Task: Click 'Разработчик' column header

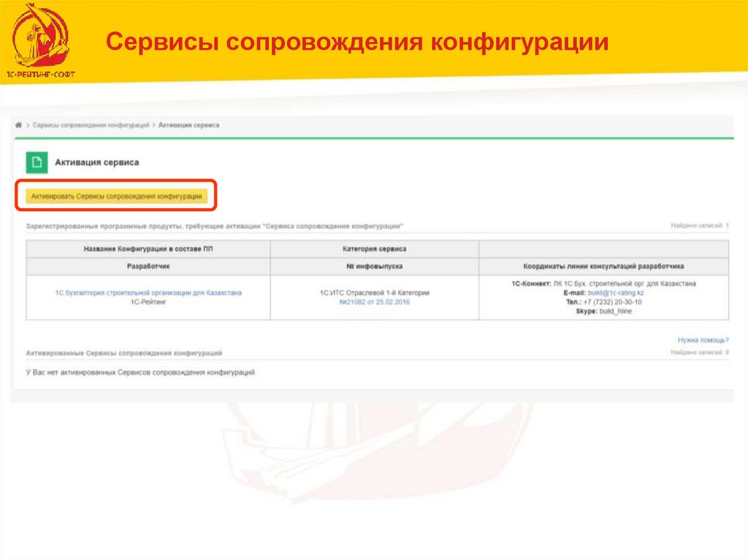Action: click(x=148, y=266)
